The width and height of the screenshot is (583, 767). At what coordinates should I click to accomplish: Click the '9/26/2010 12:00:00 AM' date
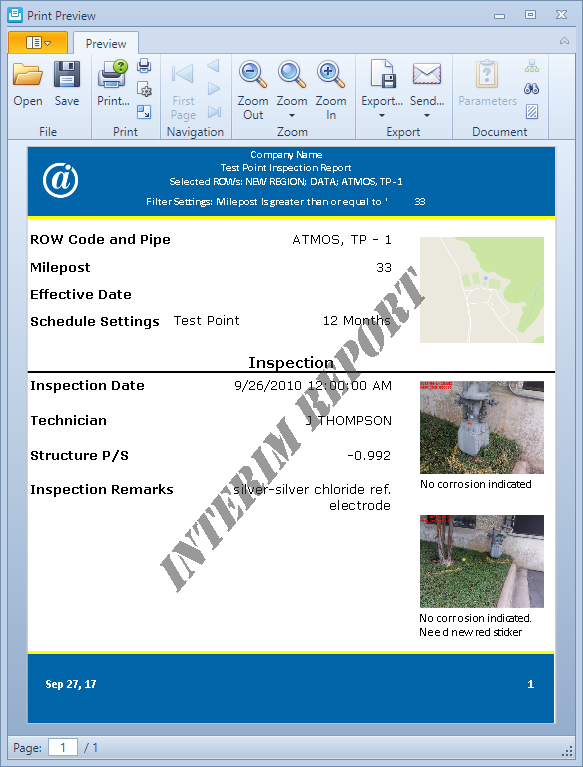[313, 385]
